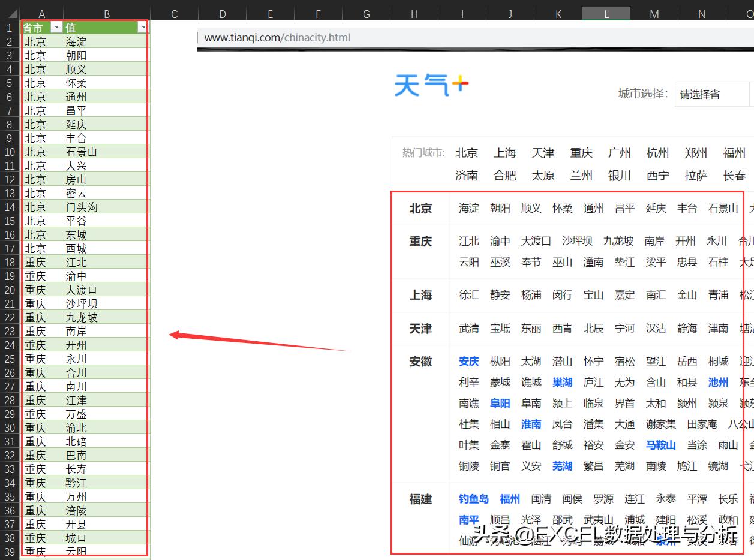Click the 天气+ site logo
Viewport: 754px width, 560px height.
coord(431,83)
